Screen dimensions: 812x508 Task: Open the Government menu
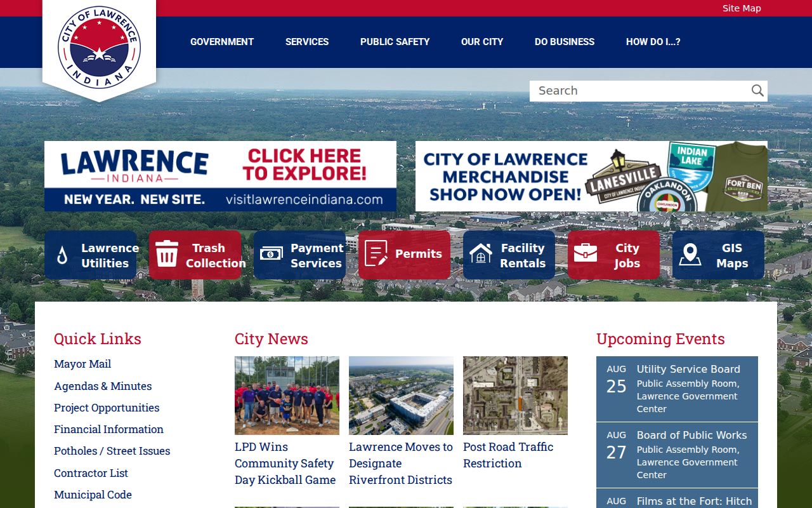click(x=222, y=42)
